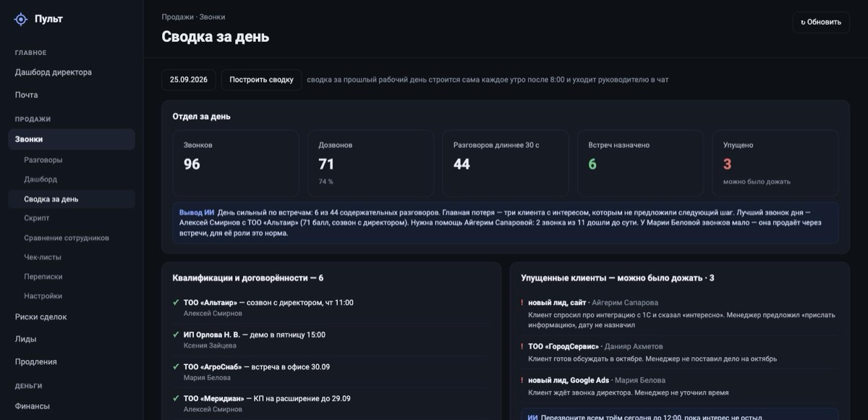Click the Отдел за день heading
868x420 pixels.
pos(202,116)
